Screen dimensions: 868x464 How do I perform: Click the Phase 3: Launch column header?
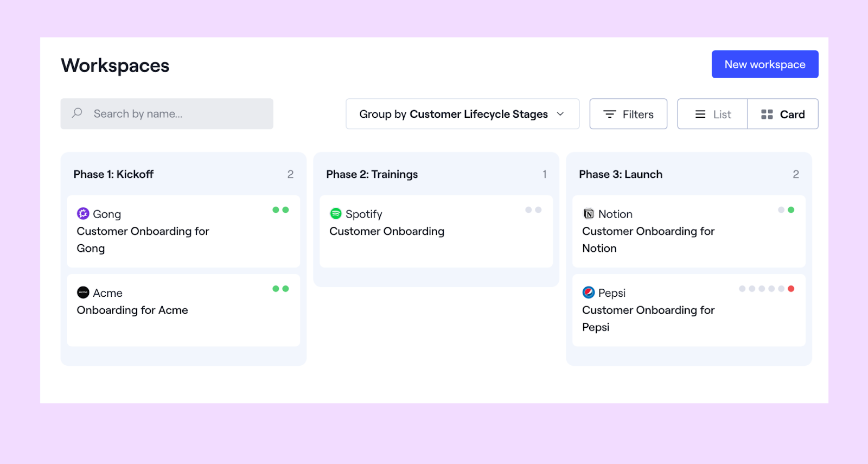[621, 174]
